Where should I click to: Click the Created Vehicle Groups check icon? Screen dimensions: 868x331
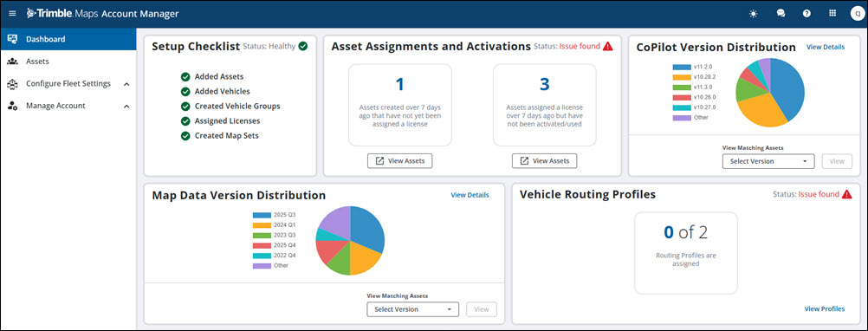(185, 107)
